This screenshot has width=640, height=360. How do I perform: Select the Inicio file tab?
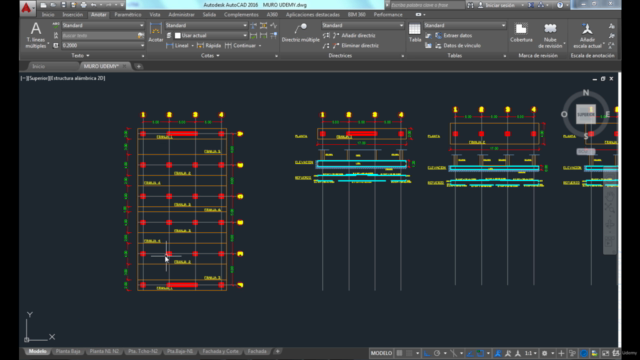tap(39, 66)
